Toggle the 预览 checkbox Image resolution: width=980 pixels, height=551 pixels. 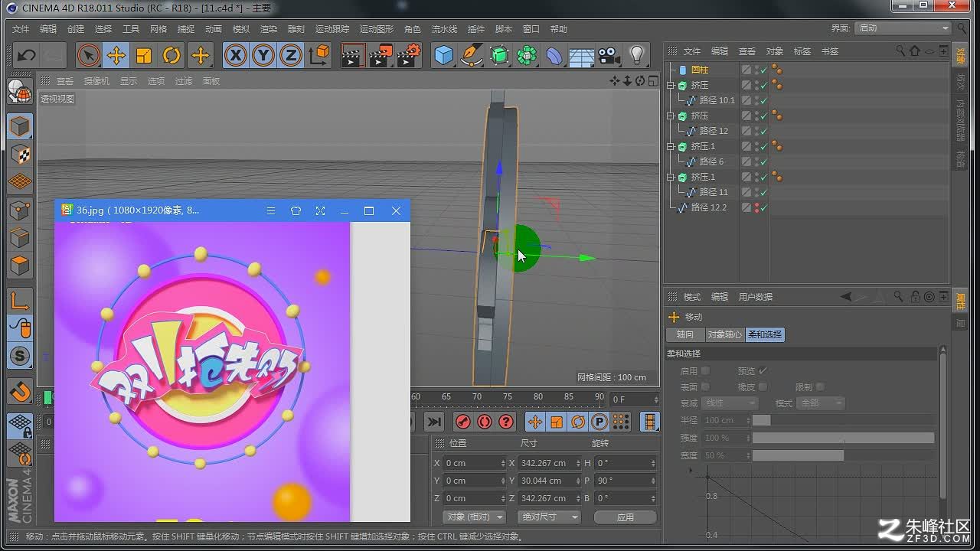click(763, 371)
